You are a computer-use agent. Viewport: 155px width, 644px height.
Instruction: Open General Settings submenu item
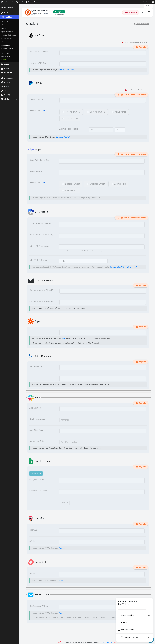[7, 49]
